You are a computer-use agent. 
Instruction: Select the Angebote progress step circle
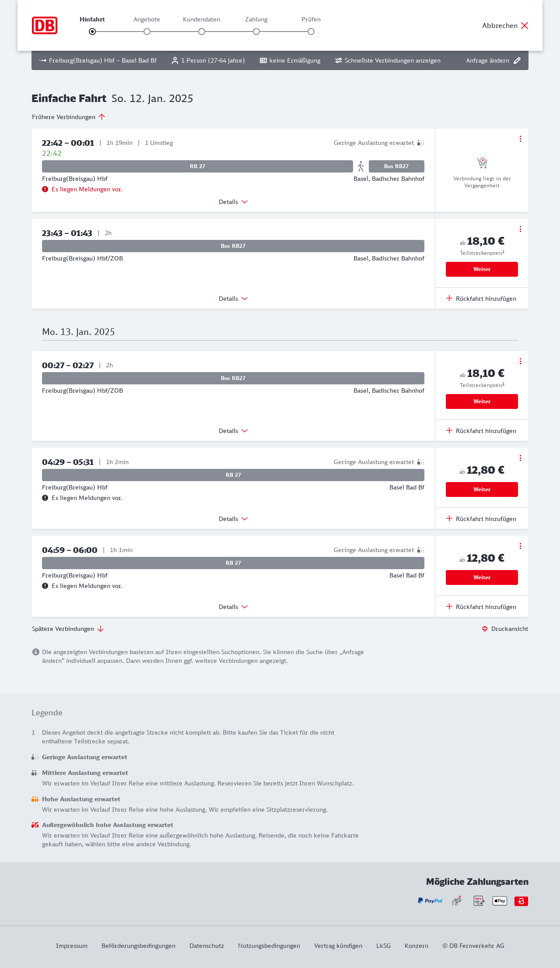[x=147, y=32]
